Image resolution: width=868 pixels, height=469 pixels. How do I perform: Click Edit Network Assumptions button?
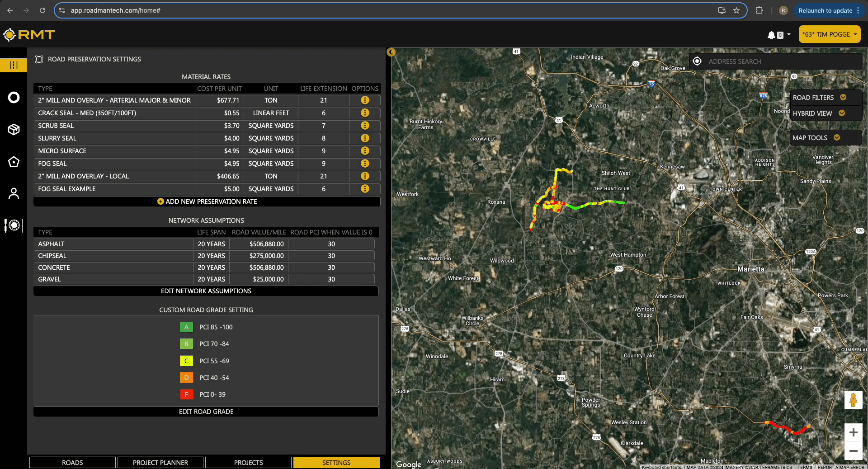pyautogui.click(x=206, y=291)
